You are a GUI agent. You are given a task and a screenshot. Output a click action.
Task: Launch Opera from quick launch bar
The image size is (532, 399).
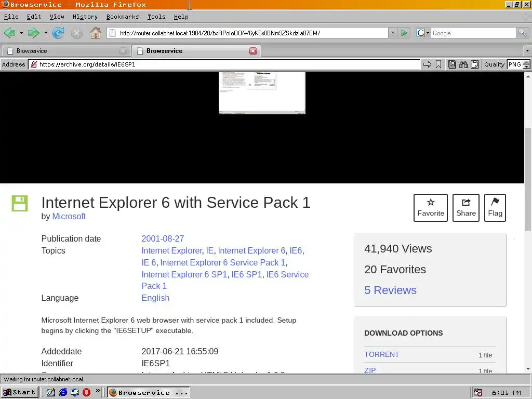(x=87, y=392)
